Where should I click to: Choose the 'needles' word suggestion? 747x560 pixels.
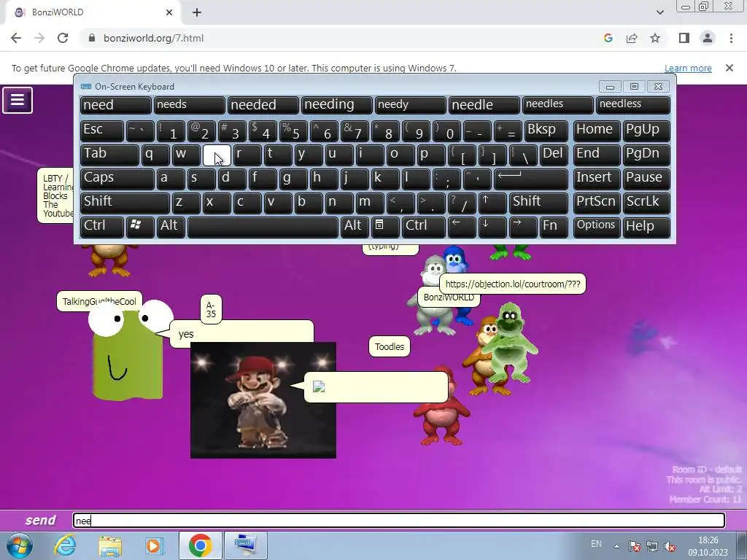click(558, 105)
